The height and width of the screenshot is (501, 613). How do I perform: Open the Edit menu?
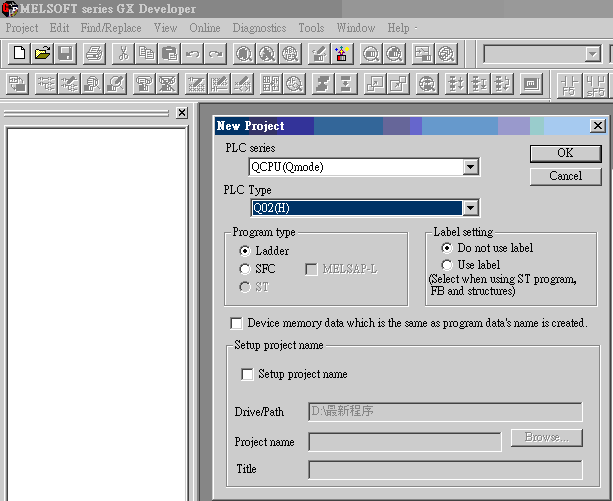(59, 28)
